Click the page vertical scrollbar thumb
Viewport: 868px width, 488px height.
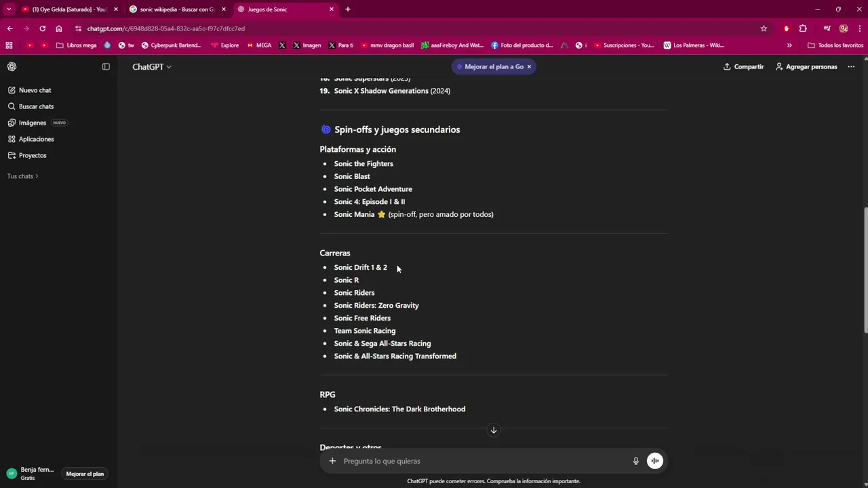pos(865,270)
